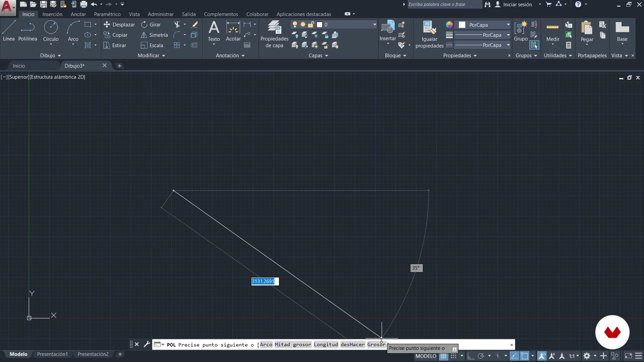Toggle object snap tracking in status bar
This screenshot has height=362, width=644.
point(514,356)
